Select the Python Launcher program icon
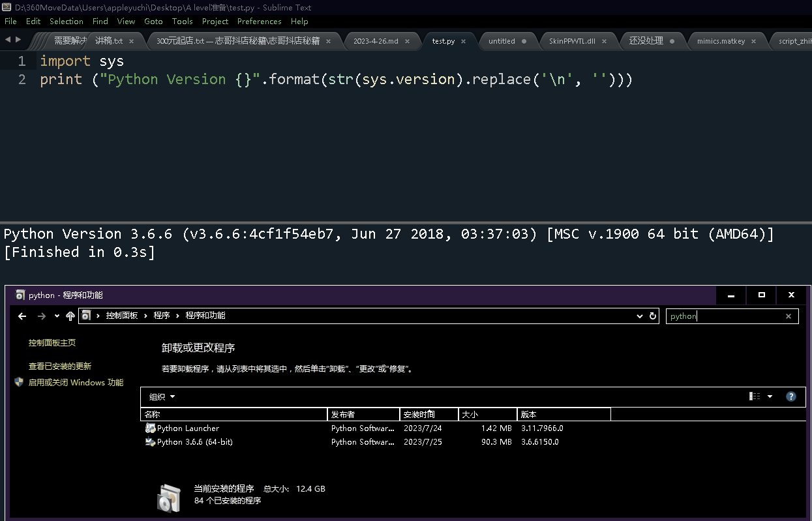Viewport: 812px width, 521px height. click(x=151, y=428)
